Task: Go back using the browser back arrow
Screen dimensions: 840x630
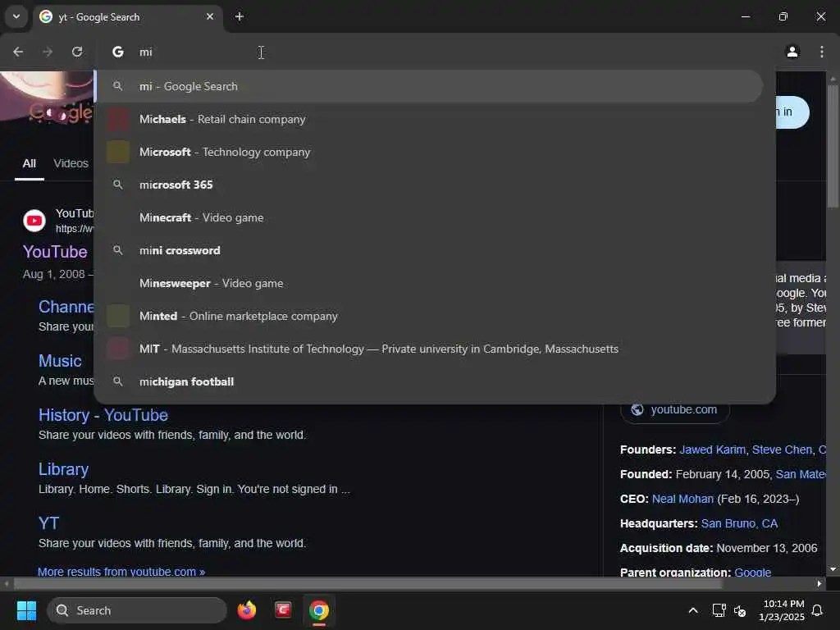Action: 18,52
